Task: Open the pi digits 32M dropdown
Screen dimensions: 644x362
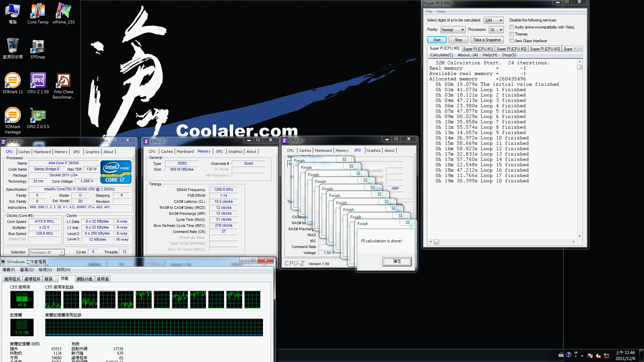Action: [x=493, y=20]
